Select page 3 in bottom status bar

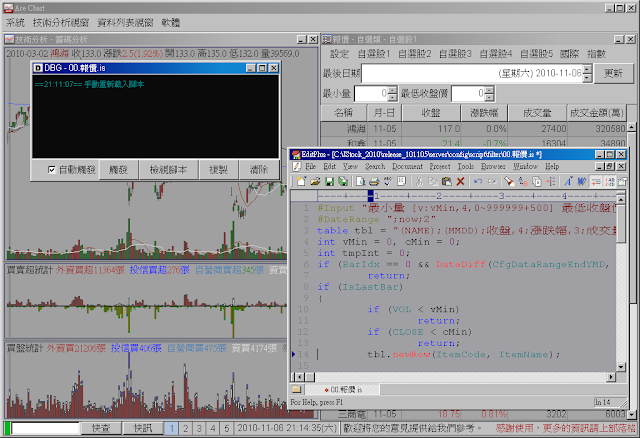(x=199, y=428)
